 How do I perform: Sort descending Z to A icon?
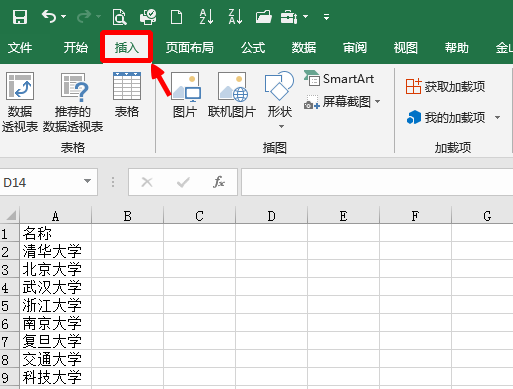235,17
